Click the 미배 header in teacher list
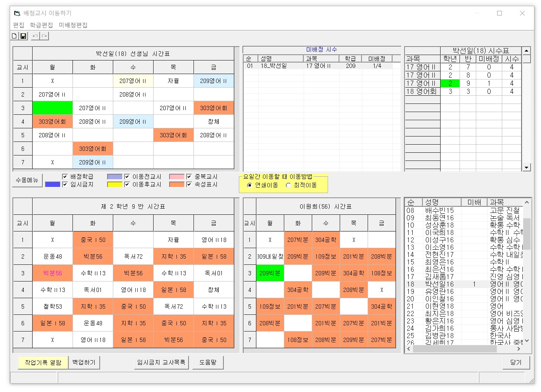The height and width of the screenshot is (392, 541). click(474, 202)
